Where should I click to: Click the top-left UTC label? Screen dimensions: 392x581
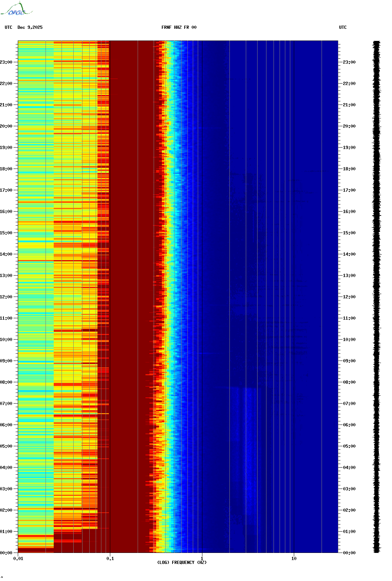point(9,27)
